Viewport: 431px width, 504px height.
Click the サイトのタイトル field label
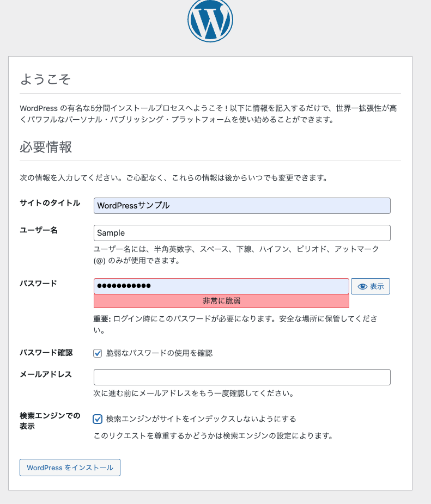click(49, 202)
